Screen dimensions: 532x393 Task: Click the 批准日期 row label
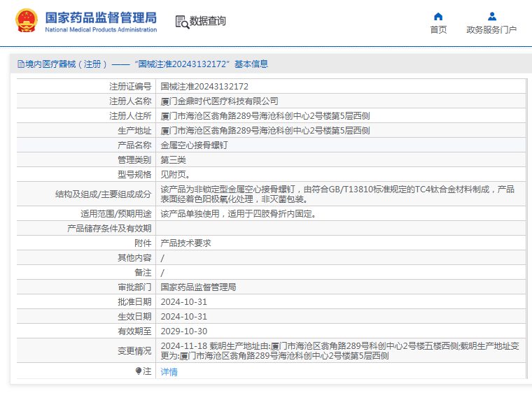pos(134,302)
